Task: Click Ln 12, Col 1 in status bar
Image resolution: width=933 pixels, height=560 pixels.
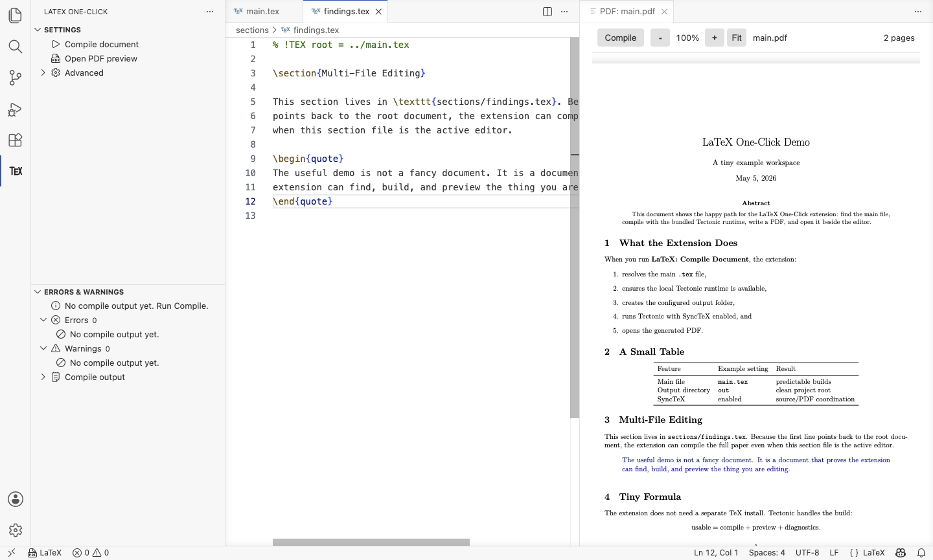Action: click(716, 553)
